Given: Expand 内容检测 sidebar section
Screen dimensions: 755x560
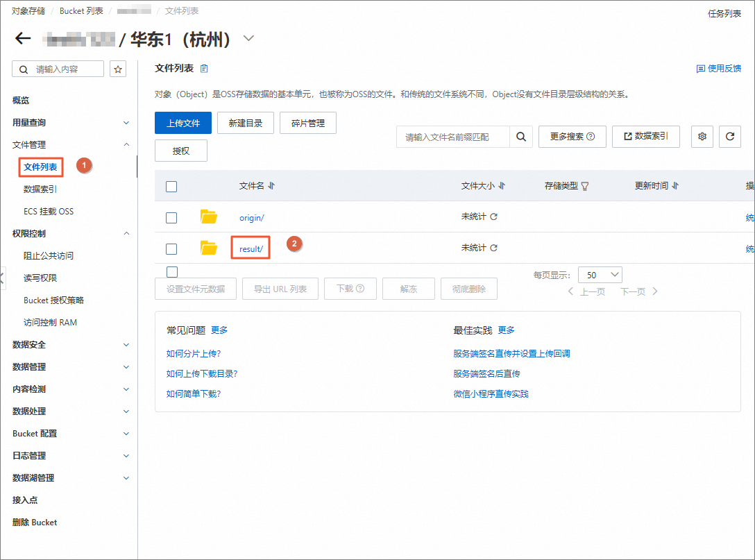Looking at the screenshot, I should [x=126, y=389].
